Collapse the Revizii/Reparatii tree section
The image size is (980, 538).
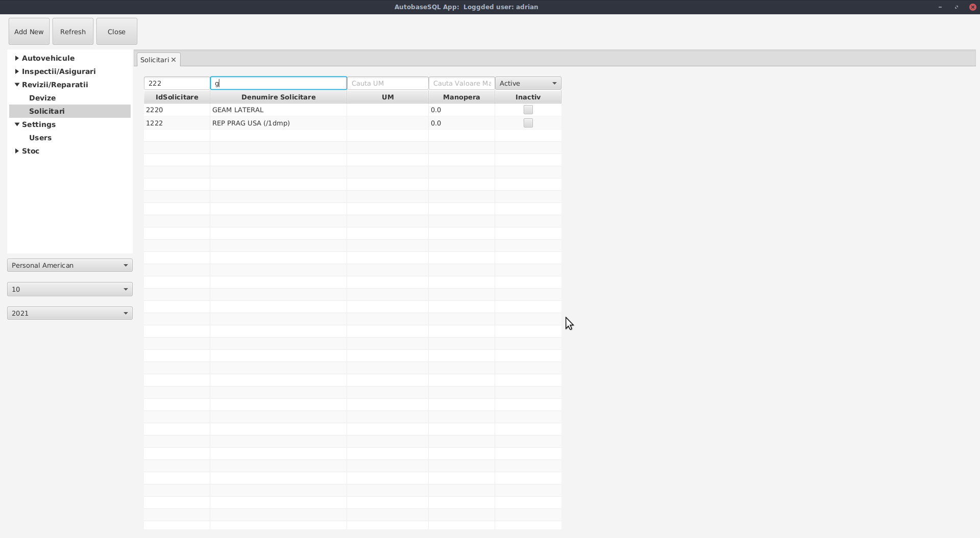16,84
